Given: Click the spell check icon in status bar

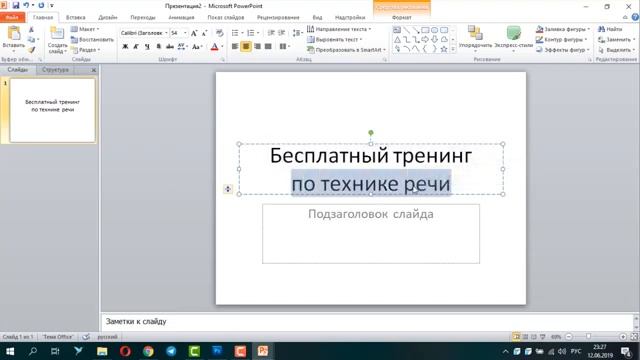Looking at the screenshot, I should (x=86, y=337).
